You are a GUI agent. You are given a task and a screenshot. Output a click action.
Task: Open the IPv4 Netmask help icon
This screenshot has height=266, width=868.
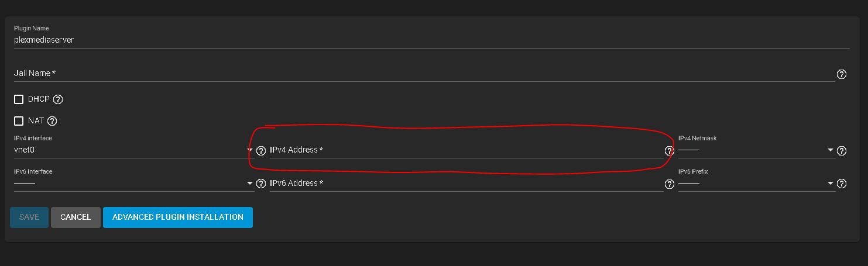(x=842, y=151)
